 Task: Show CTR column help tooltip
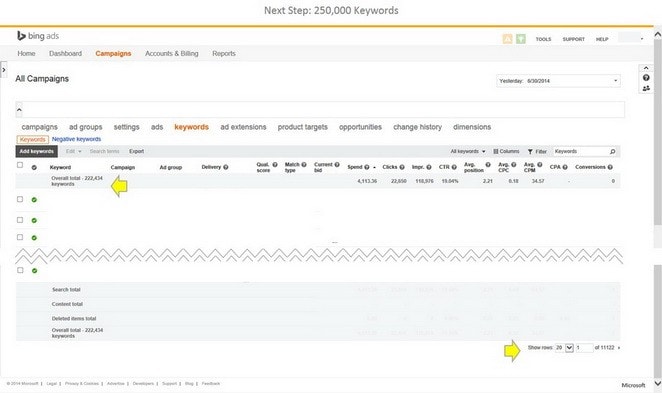coord(454,167)
